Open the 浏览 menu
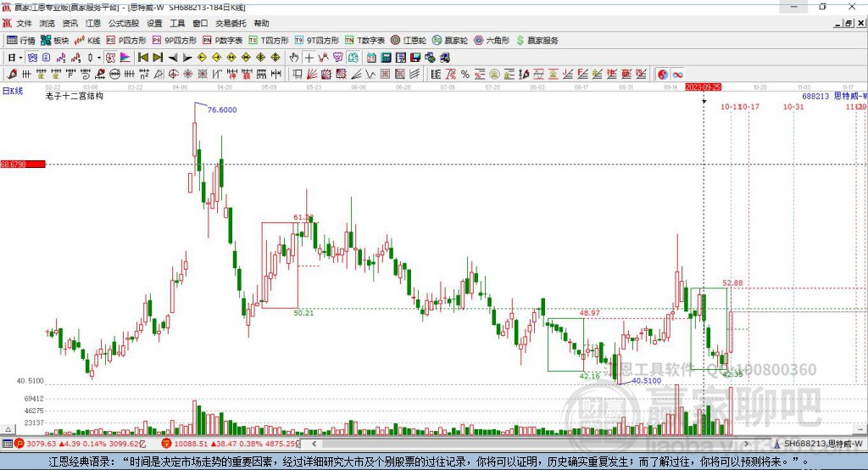The height and width of the screenshot is (470, 868). coord(47,23)
